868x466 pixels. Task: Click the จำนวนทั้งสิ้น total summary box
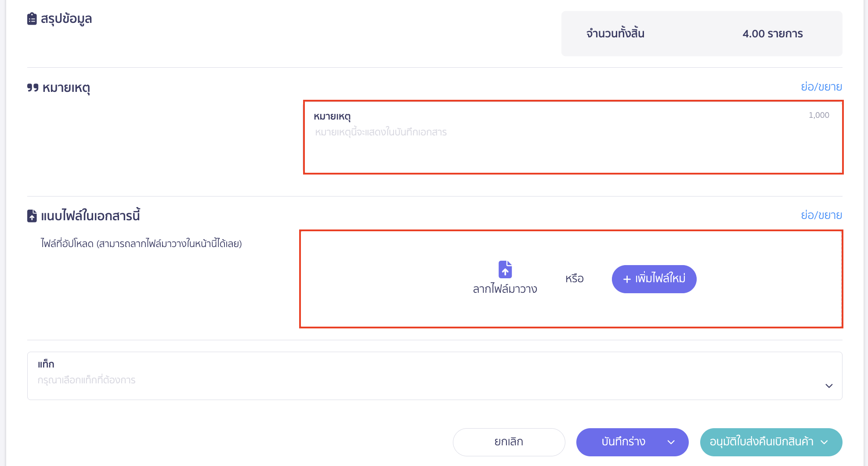pyautogui.click(x=702, y=34)
